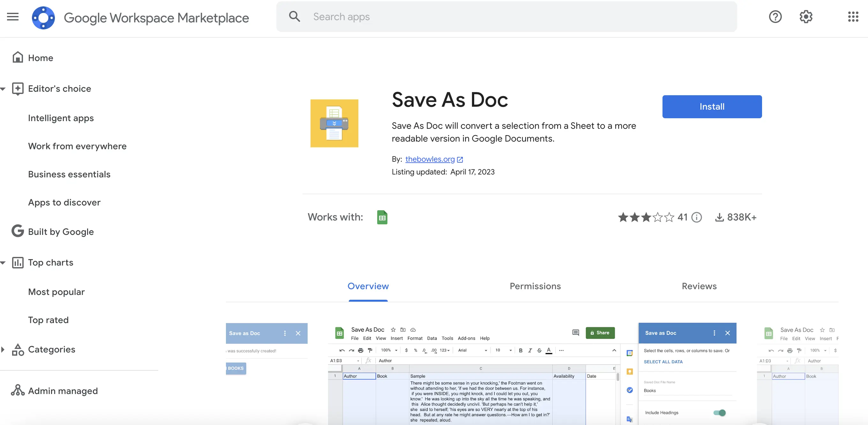Collapse the Top charts section

(3, 262)
